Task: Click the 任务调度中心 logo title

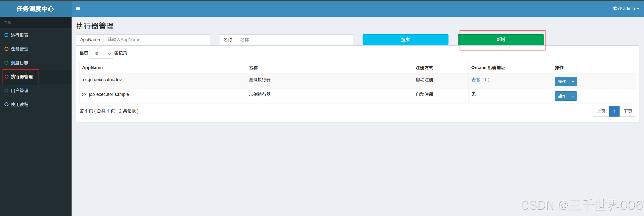Action: tap(35, 9)
